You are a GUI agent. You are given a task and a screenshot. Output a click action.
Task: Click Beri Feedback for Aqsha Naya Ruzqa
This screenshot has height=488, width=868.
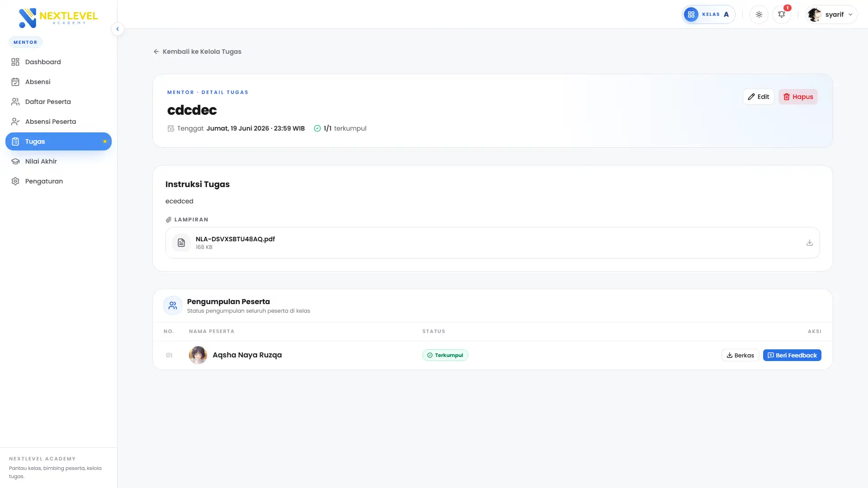pyautogui.click(x=792, y=355)
